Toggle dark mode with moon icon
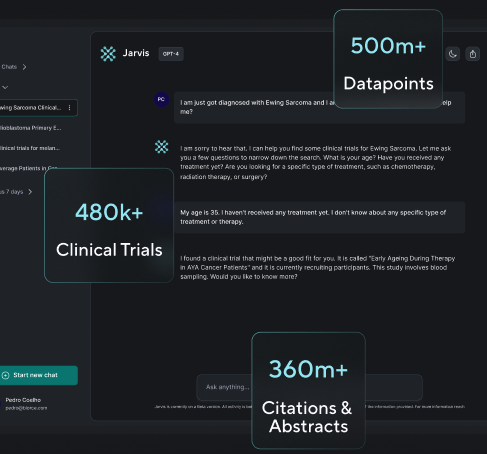The image size is (487, 454). (x=452, y=54)
